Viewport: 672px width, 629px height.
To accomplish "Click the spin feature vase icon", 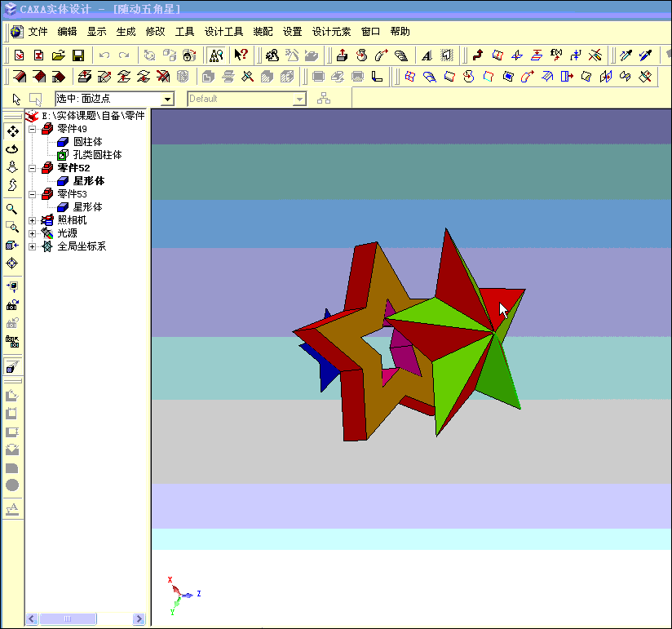I will [362, 55].
